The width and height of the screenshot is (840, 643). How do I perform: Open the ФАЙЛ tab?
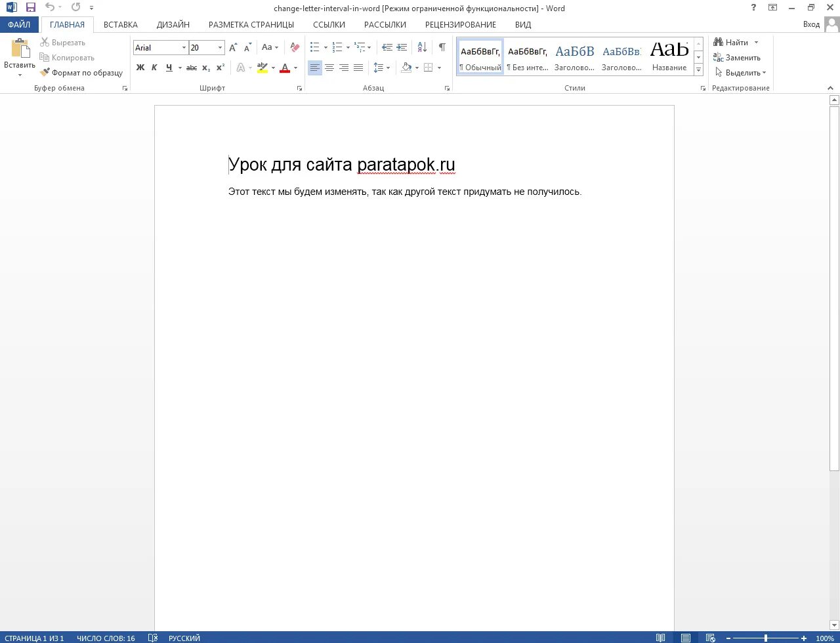(x=20, y=24)
